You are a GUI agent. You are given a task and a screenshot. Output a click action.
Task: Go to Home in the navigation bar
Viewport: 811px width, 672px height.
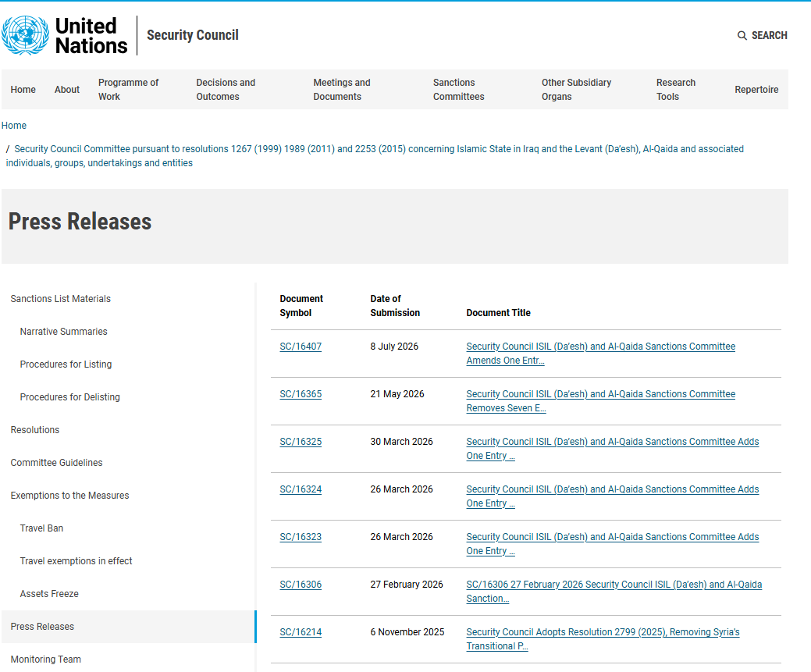[x=23, y=90]
